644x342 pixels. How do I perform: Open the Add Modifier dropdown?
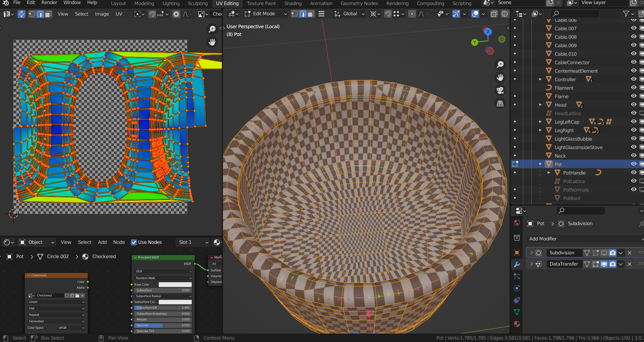[584, 239]
